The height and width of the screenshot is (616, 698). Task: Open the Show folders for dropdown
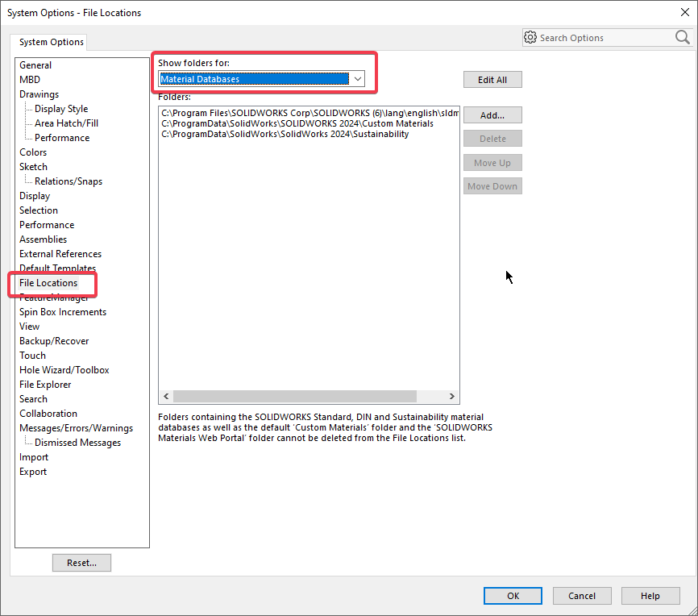click(x=357, y=79)
